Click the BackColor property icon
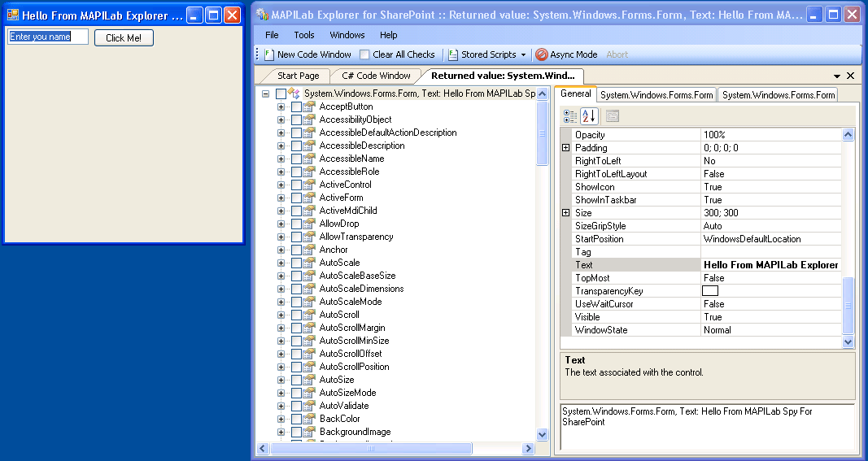Viewport: 868px width, 461px height. pyautogui.click(x=309, y=419)
